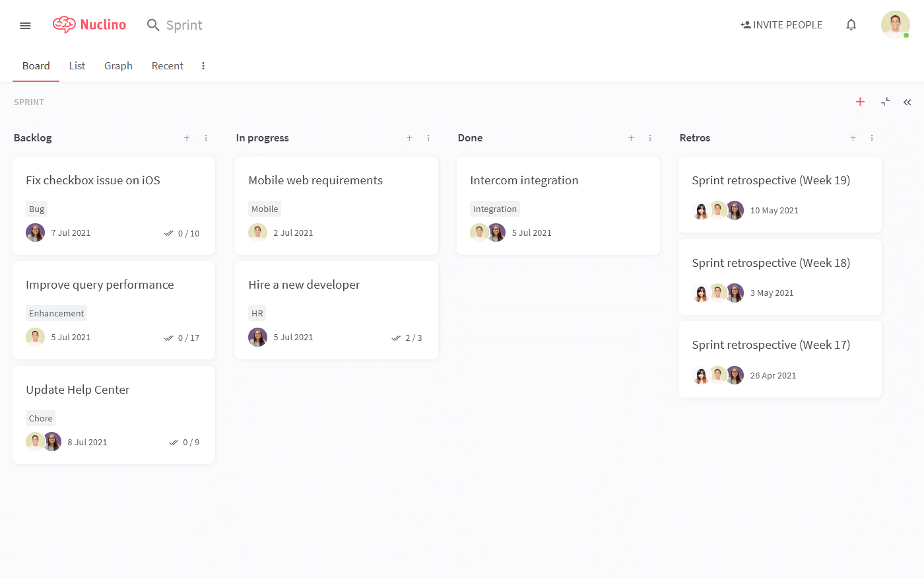Open Intercom integration card
This screenshot has height=578, width=924.
pyautogui.click(x=558, y=205)
